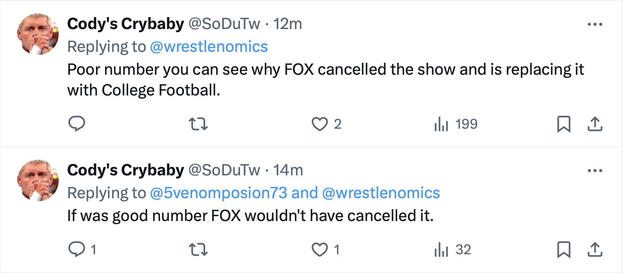Viewport: 644px width, 275px height.
Task: Open the @5venomposion73 profile link
Action: click(218, 193)
